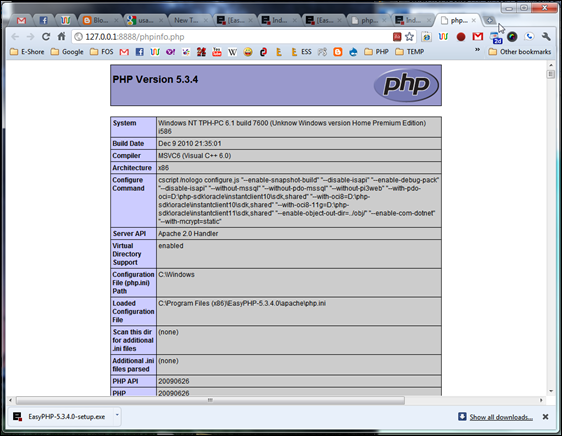Open the calendar extension showing 2d
This screenshot has height=436, width=562.
pyautogui.click(x=496, y=38)
